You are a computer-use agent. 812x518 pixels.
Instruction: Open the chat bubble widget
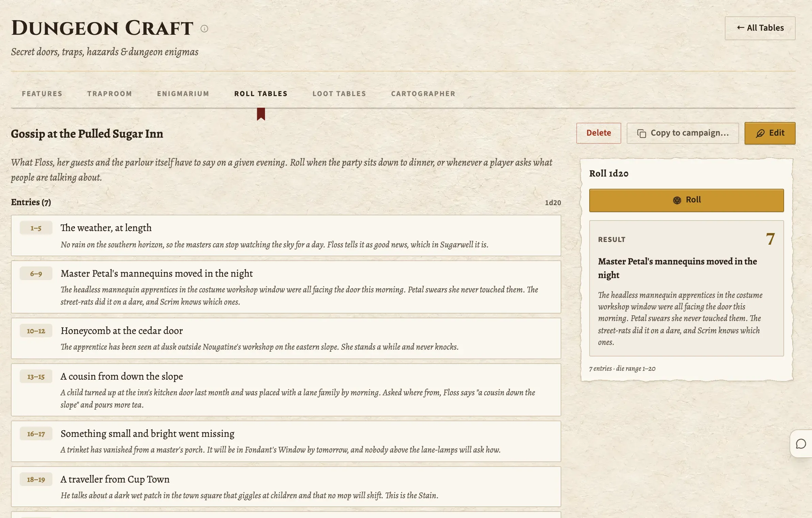pos(801,444)
